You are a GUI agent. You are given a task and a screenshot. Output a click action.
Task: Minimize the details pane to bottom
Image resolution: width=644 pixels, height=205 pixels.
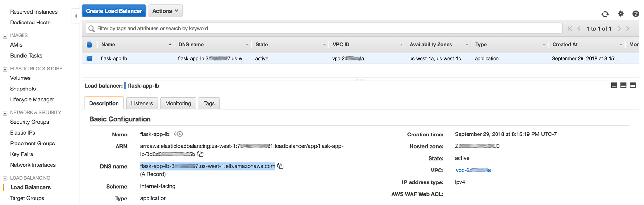(x=614, y=85)
